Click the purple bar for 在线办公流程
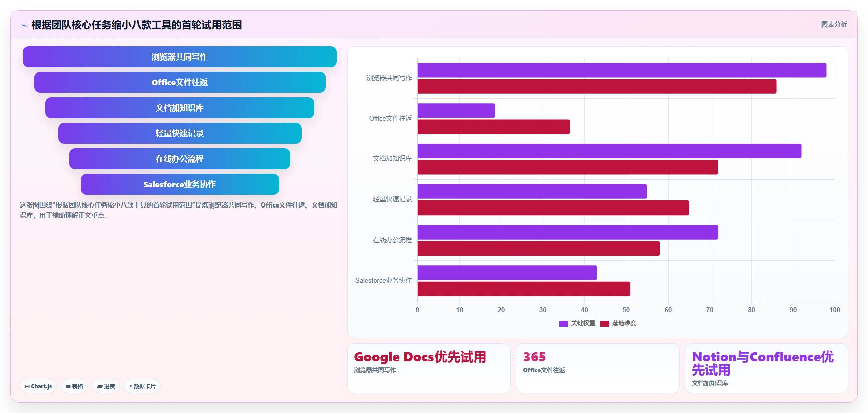The height and width of the screenshot is (413, 868). [568, 232]
